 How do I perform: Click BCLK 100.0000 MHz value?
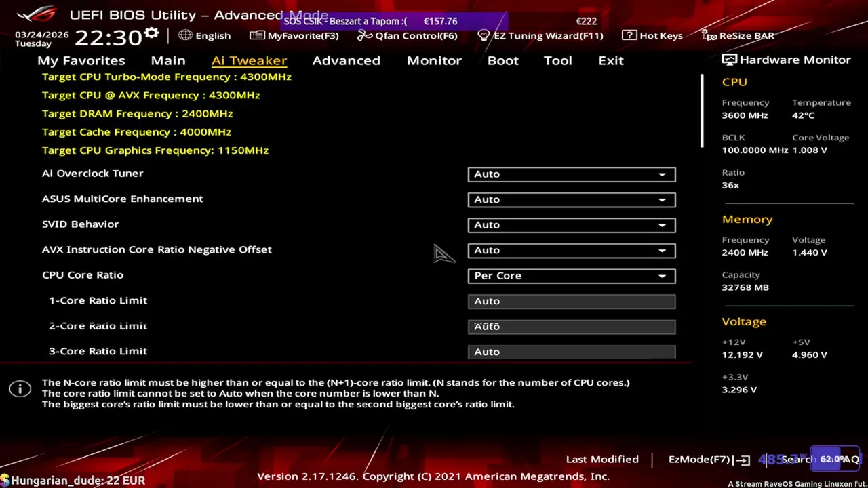(755, 150)
